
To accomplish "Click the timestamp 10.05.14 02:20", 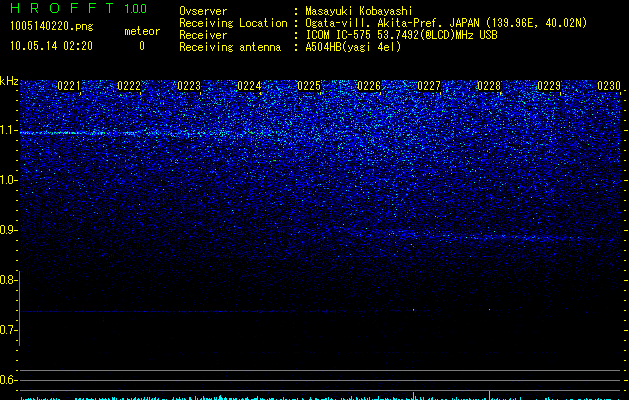I will tap(51, 46).
